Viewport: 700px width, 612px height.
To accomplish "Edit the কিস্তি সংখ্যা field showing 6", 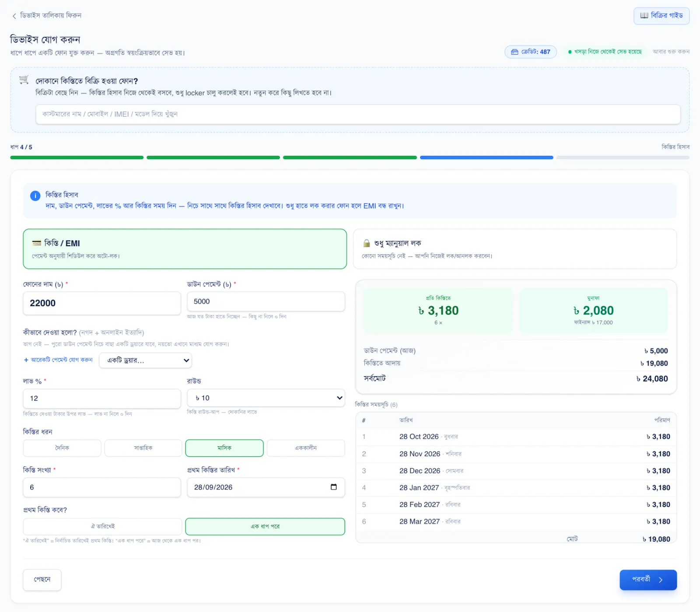I will 101,487.
